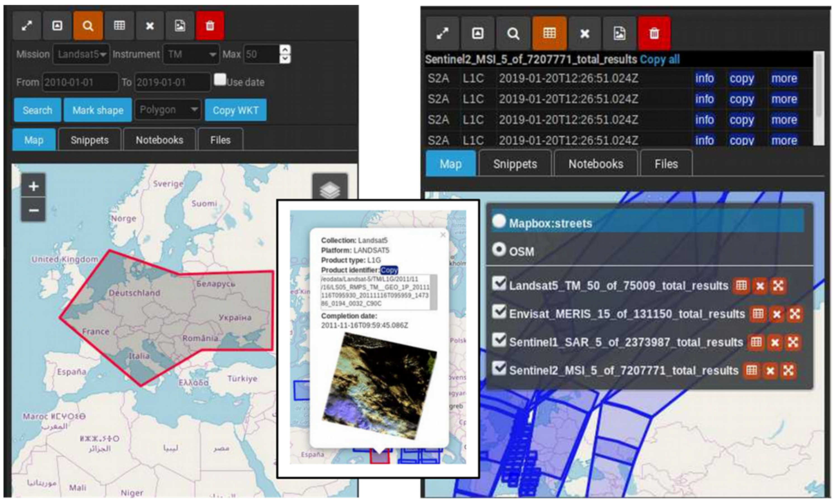Uncheck the Sentinel2_MSI_5_of_7207771 layer checkbox
The image size is (836, 504).
499,368
